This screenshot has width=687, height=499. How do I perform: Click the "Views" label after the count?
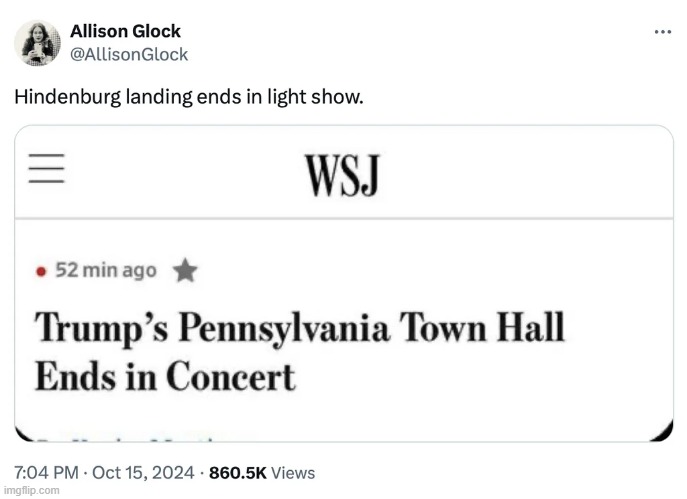(x=293, y=473)
